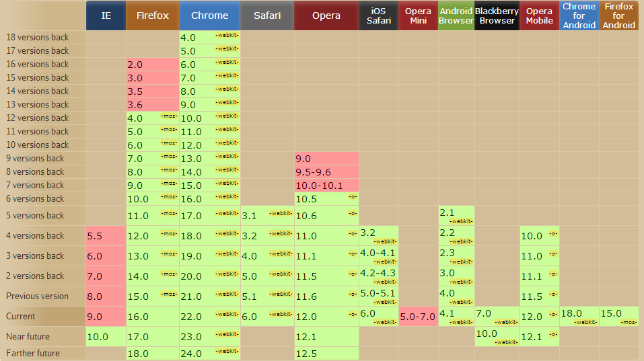
Task: Select the '10 versions back' row label
Action: tap(38, 145)
